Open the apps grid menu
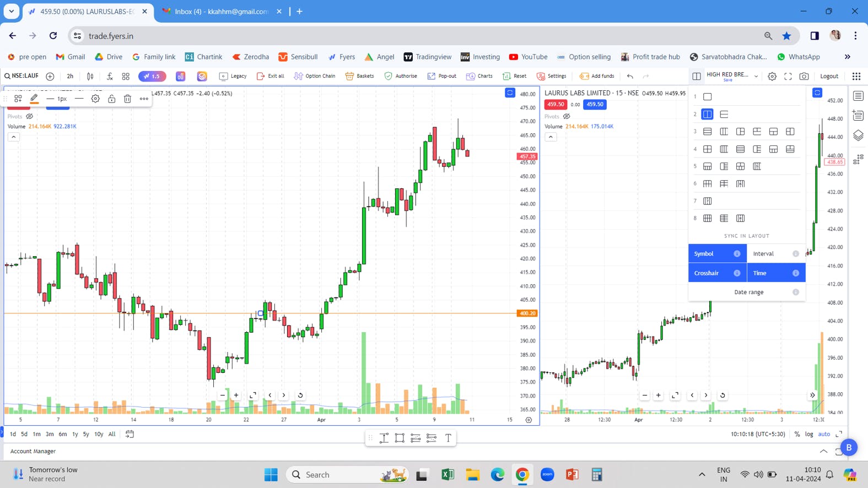Screen dimensions: 868x488 pyautogui.click(x=856, y=76)
